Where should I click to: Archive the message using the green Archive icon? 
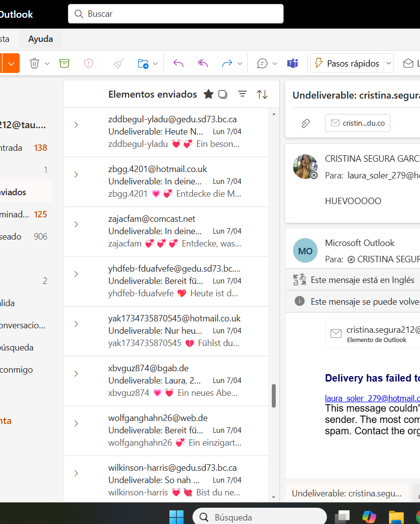click(x=65, y=63)
